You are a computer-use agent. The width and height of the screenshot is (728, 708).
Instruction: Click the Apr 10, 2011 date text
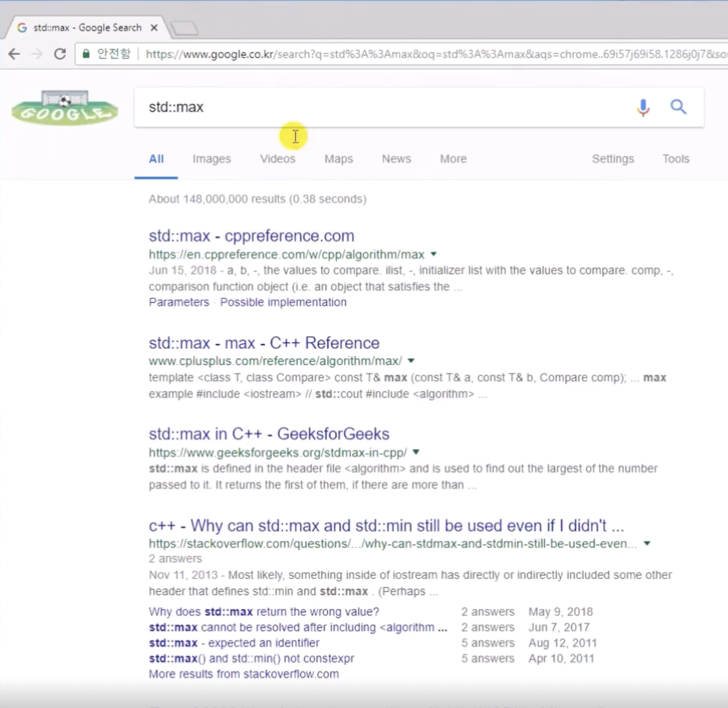pos(561,658)
